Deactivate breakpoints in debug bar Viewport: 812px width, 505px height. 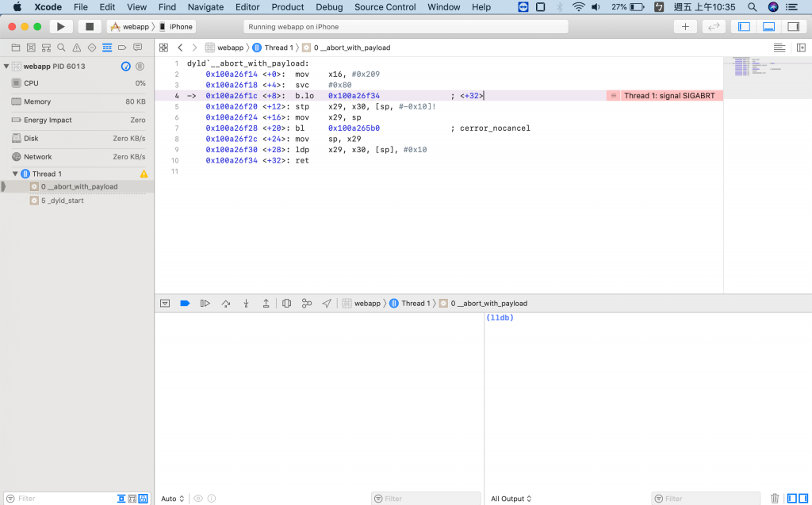click(185, 304)
